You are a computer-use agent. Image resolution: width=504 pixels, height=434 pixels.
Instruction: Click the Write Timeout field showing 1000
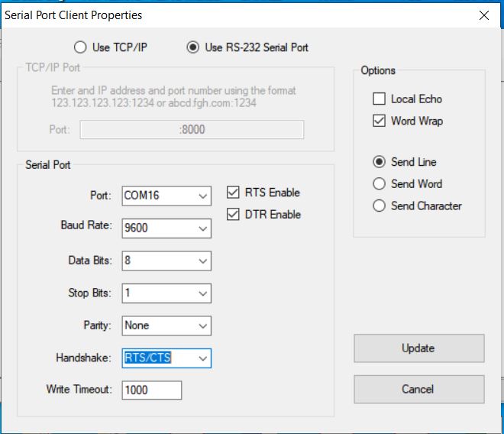(x=152, y=390)
